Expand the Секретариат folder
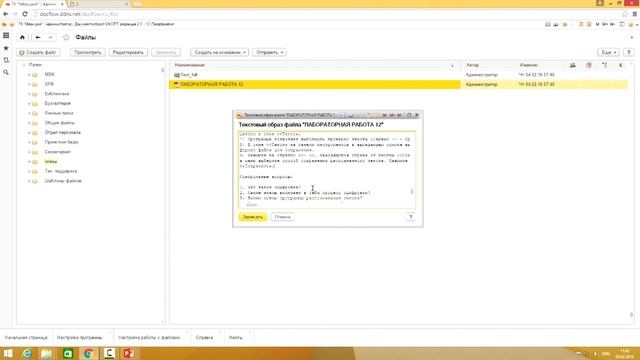The image size is (640, 360). tap(29, 152)
